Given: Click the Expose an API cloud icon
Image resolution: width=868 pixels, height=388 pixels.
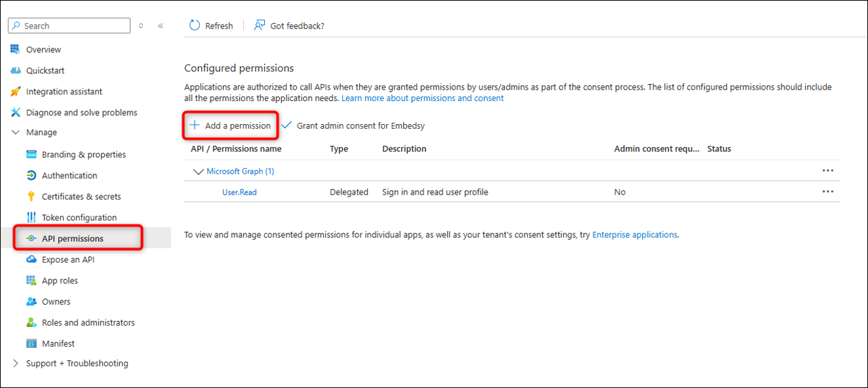Looking at the screenshot, I should pyautogui.click(x=31, y=260).
